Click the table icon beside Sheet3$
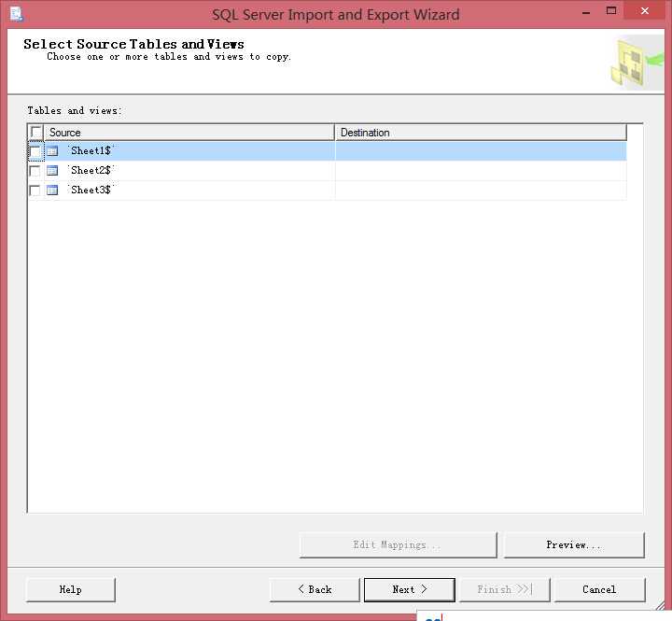Viewport: 672px width, 621px height. pos(52,190)
